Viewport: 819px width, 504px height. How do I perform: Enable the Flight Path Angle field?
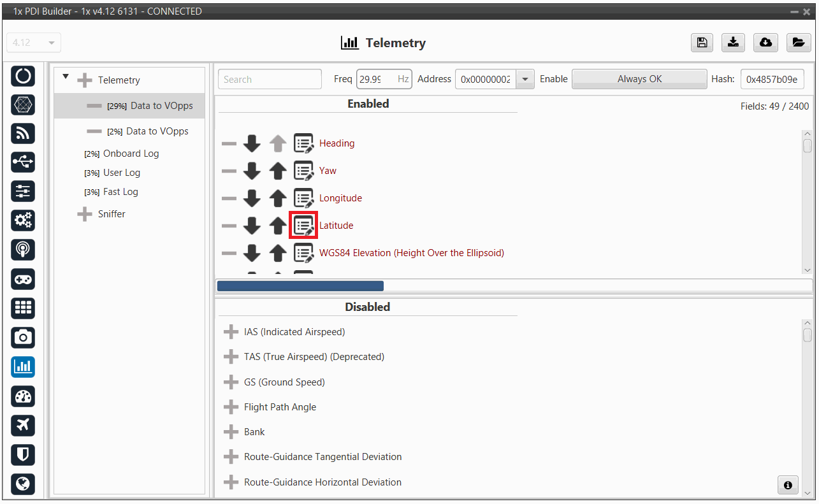pyautogui.click(x=231, y=407)
